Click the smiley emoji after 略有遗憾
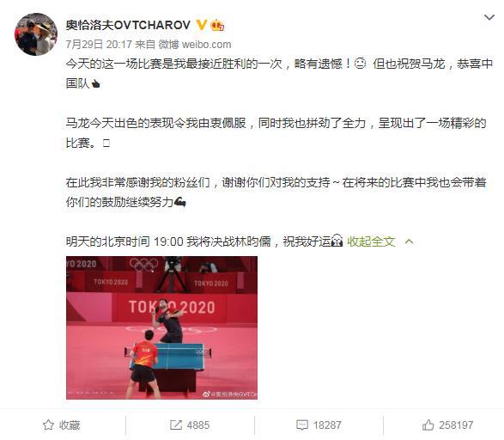Viewport: 504px width, 440px height. [361, 63]
